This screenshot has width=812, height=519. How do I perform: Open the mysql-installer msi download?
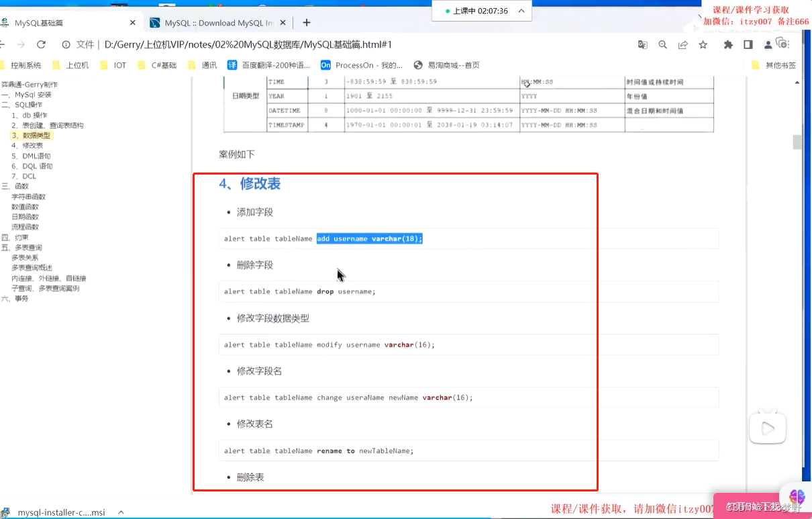pos(54,512)
